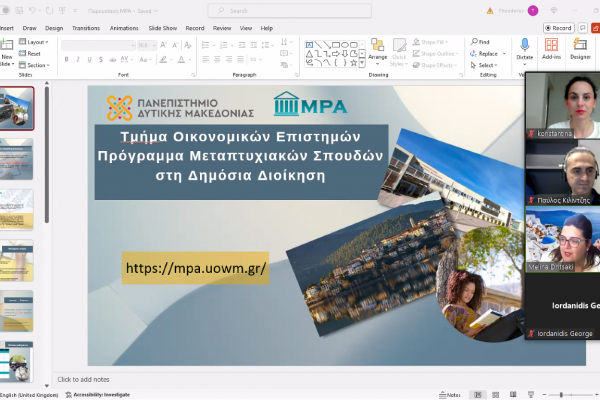Increase the list indent level
The width and height of the screenshot is (600, 400).
click(x=253, y=45)
